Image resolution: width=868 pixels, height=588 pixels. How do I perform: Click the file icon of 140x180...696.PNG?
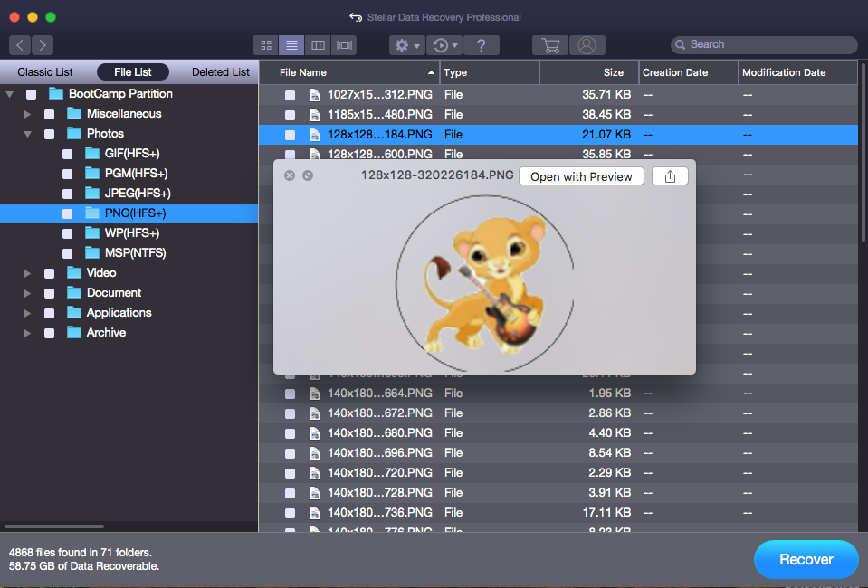(x=314, y=453)
